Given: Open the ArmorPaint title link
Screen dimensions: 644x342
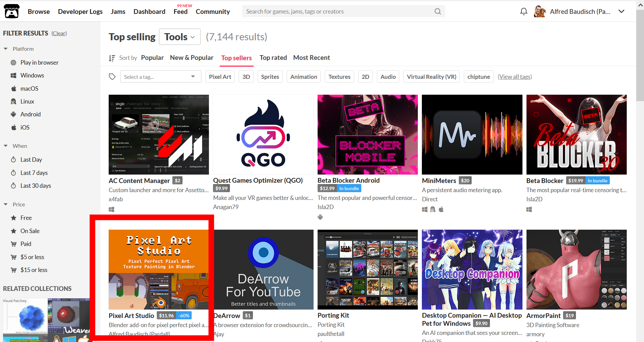Looking at the screenshot, I should coord(543,316).
